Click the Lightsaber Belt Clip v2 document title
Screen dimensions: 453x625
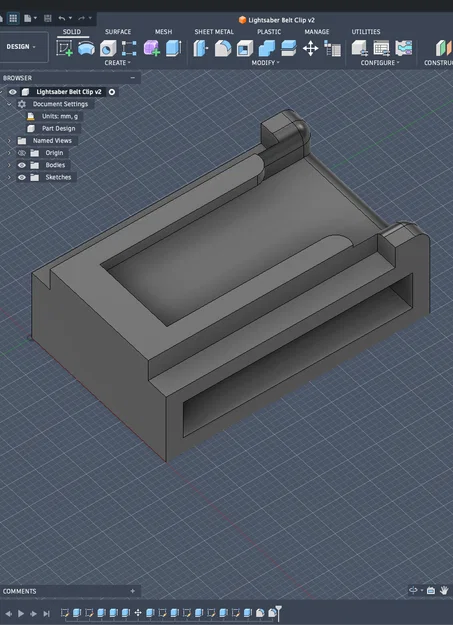click(282, 20)
